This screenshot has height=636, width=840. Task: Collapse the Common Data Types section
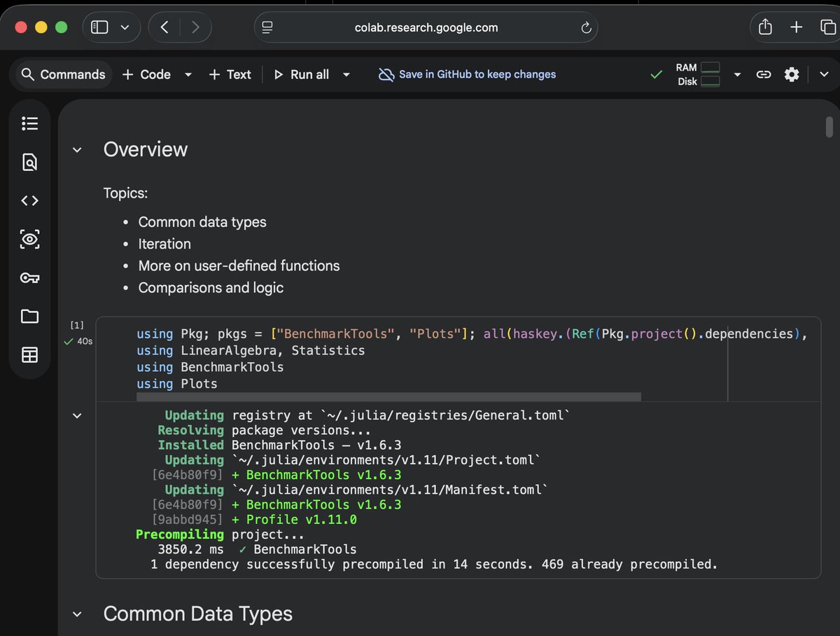click(x=77, y=614)
